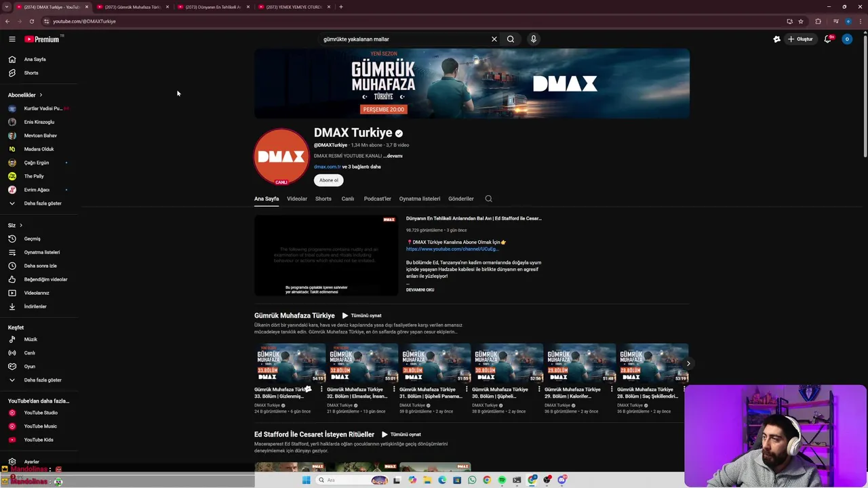868x488 pixels.
Task: Expand the channel description with ...devamı
Action: (x=393, y=156)
